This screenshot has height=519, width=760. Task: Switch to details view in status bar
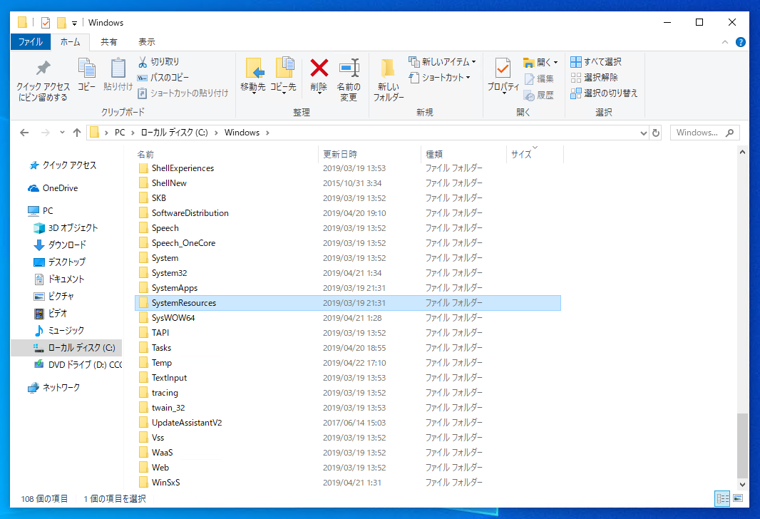[722, 498]
